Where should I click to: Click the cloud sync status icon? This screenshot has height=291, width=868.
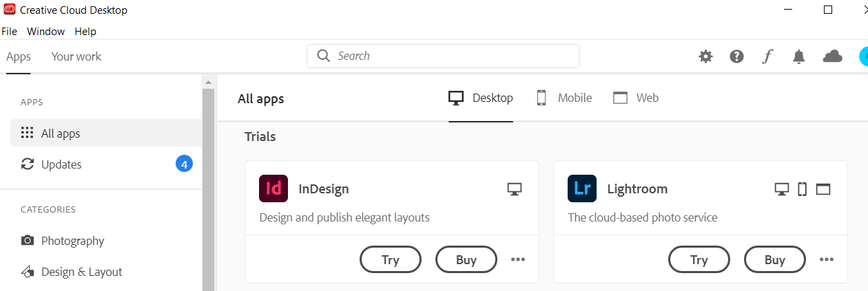[833, 56]
